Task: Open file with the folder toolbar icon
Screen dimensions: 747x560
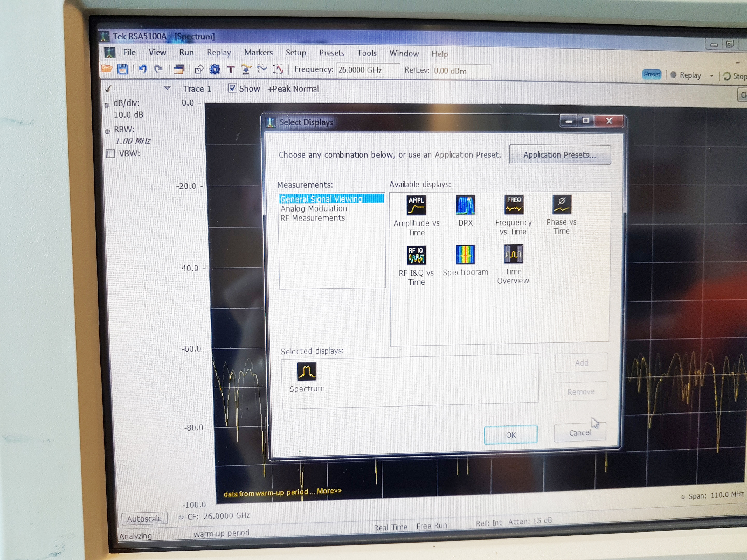Action: 107,69
